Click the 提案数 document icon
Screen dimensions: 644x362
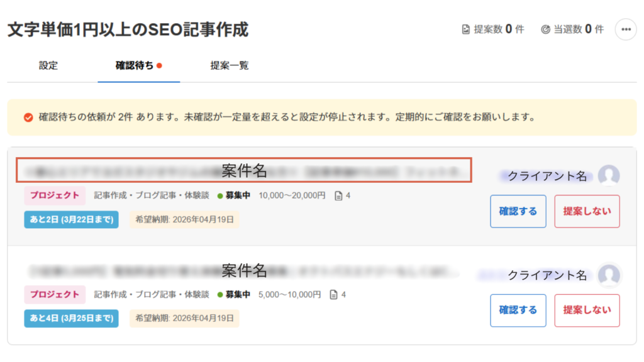465,30
